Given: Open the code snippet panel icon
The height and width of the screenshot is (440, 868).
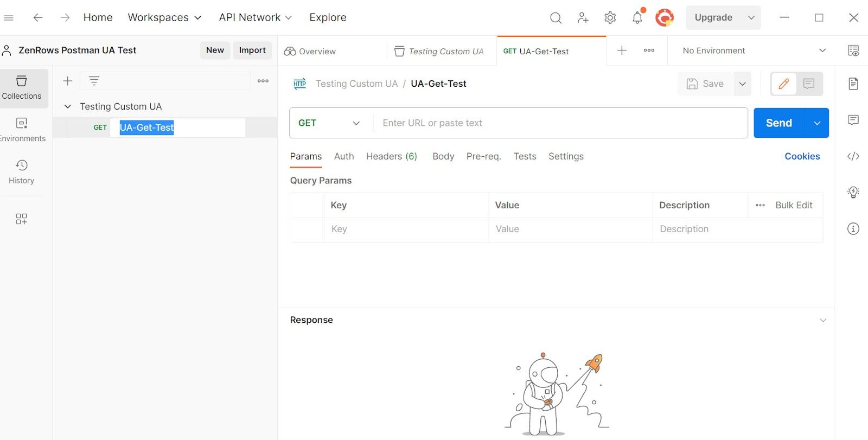Looking at the screenshot, I should [x=853, y=156].
